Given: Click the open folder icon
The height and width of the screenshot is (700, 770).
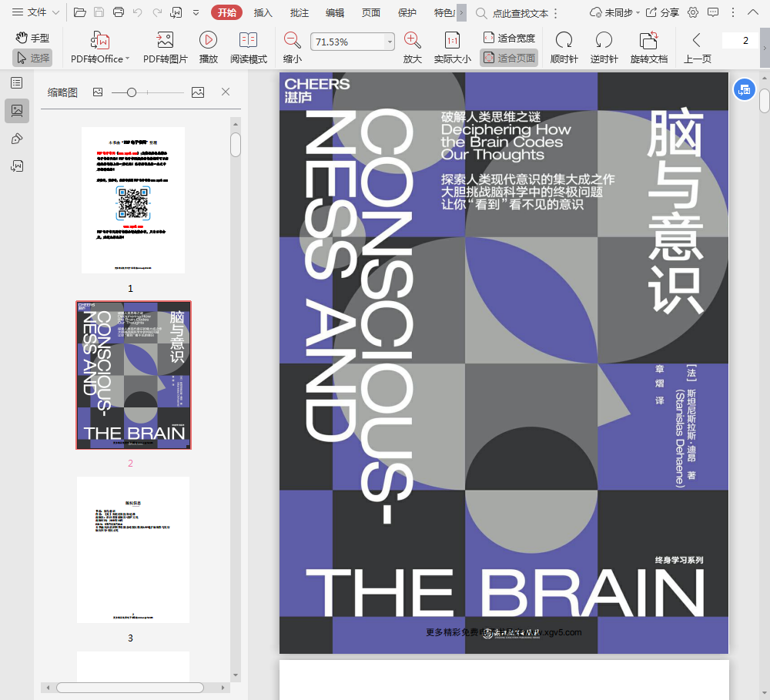Looking at the screenshot, I should (79, 12).
